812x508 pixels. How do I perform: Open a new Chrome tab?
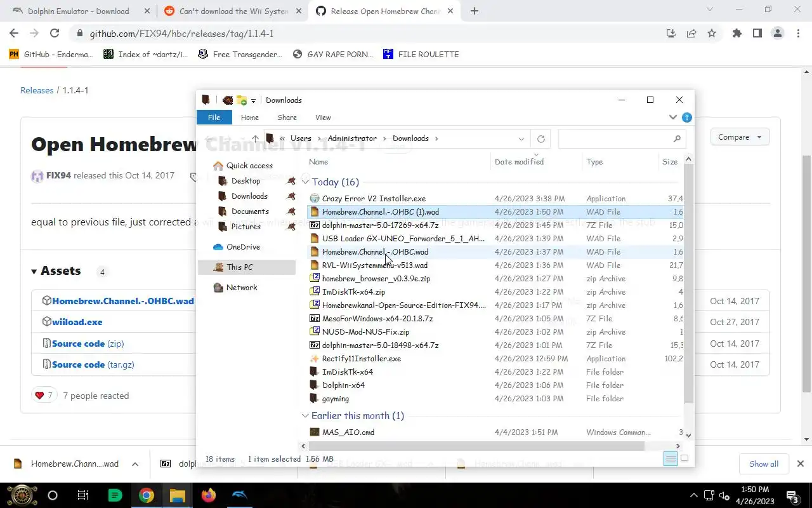[x=474, y=11]
